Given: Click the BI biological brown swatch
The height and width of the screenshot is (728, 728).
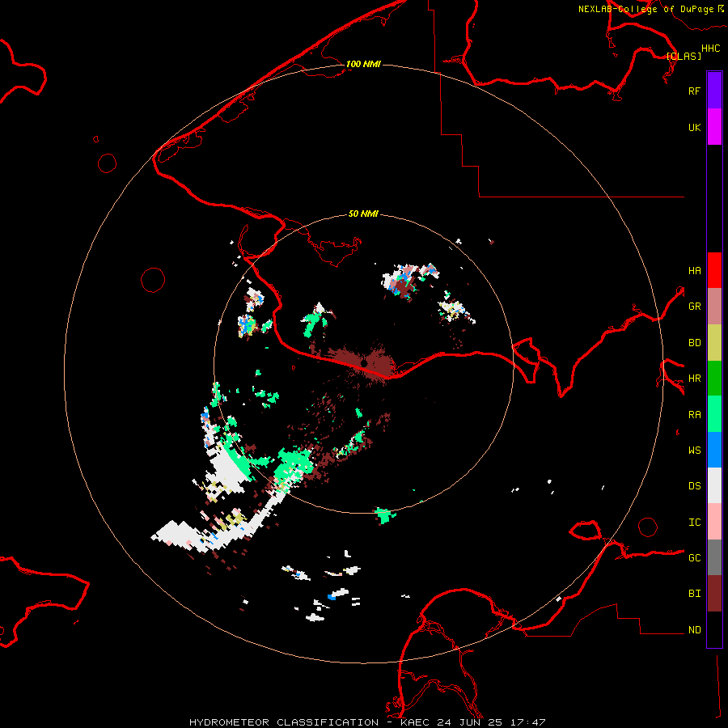Looking at the screenshot, I should tap(714, 594).
